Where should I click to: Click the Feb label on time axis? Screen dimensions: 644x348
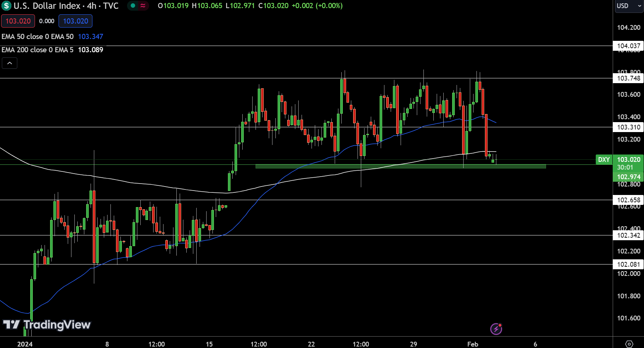pos(473,344)
